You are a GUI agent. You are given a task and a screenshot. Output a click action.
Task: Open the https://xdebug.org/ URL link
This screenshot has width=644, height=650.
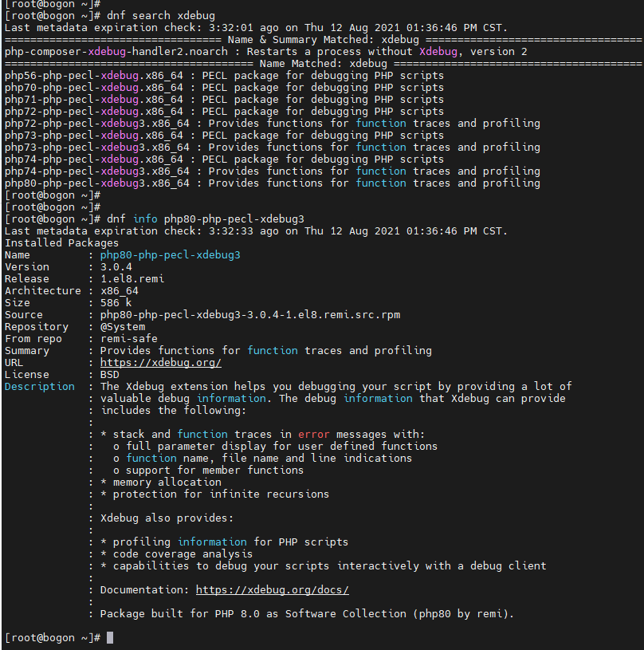(160, 363)
